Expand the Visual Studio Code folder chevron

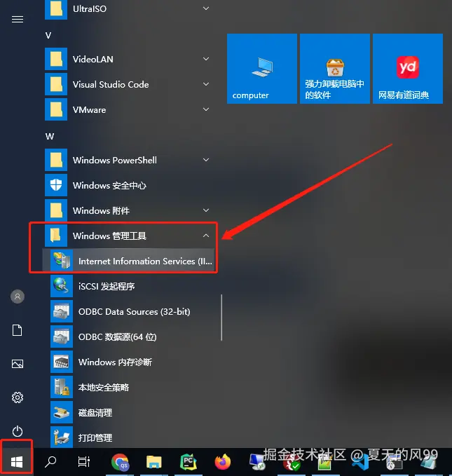click(x=206, y=84)
